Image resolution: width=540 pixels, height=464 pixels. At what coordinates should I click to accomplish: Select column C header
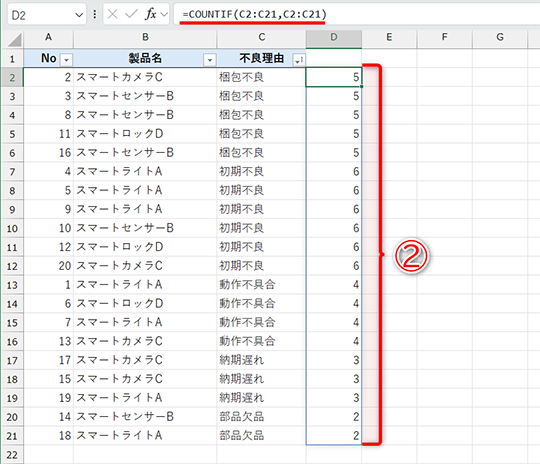click(262, 38)
